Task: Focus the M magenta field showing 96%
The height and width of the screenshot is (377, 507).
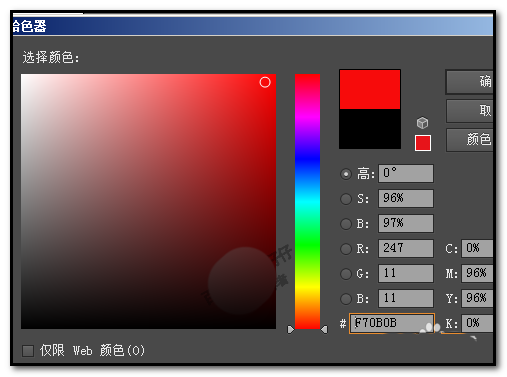Action: (477, 273)
